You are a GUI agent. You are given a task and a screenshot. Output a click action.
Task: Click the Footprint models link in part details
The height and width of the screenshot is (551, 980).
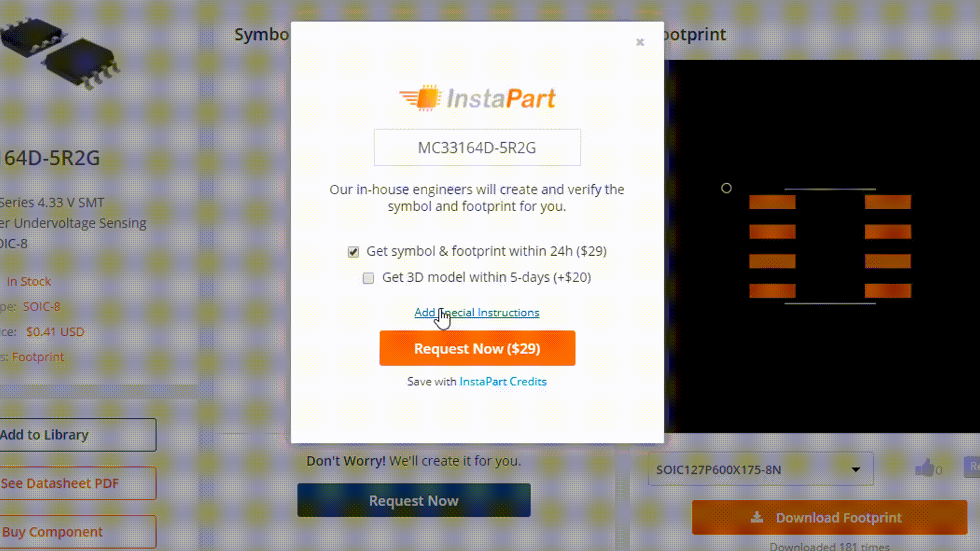click(x=38, y=357)
